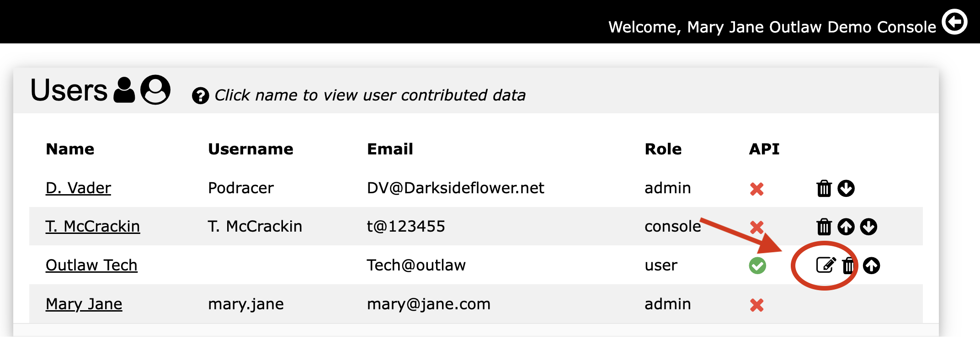Delete the D. Vader user
Image resolution: width=980 pixels, height=360 pixels.
click(x=824, y=188)
